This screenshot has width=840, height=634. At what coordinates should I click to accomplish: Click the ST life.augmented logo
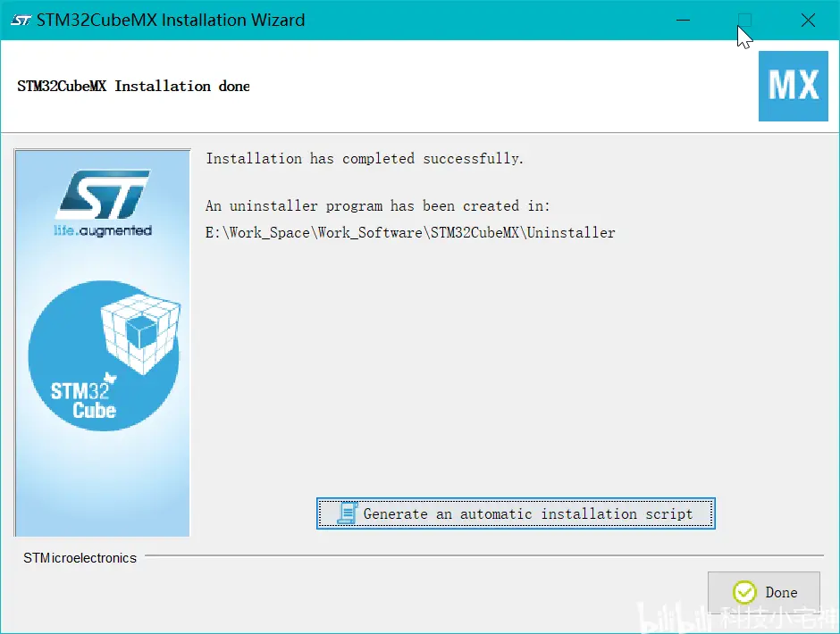[x=103, y=203]
